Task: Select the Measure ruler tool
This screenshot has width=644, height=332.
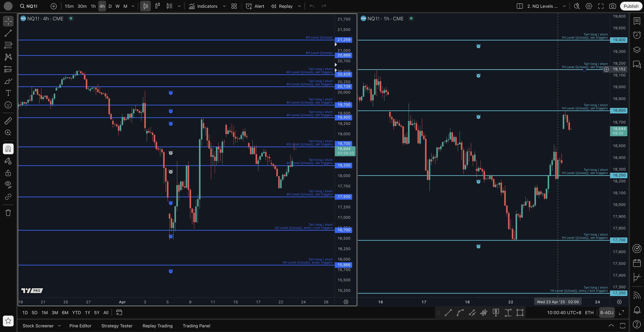Action: 8,121
